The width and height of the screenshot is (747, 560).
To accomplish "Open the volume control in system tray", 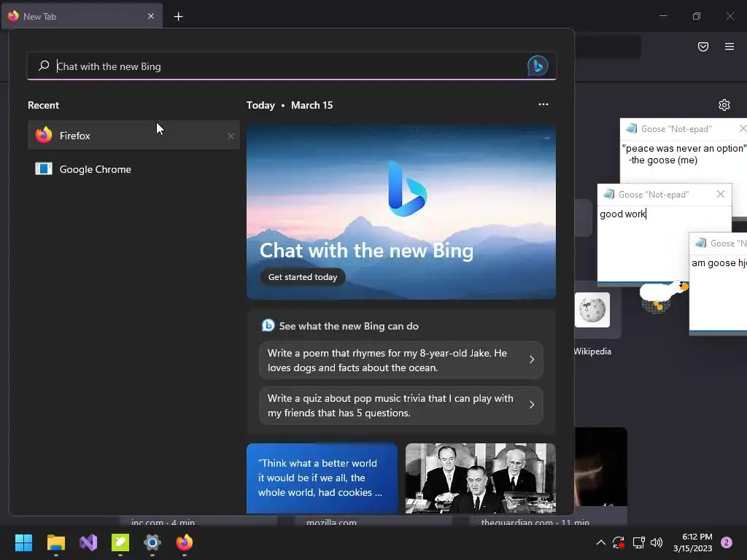I will pos(657,542).
